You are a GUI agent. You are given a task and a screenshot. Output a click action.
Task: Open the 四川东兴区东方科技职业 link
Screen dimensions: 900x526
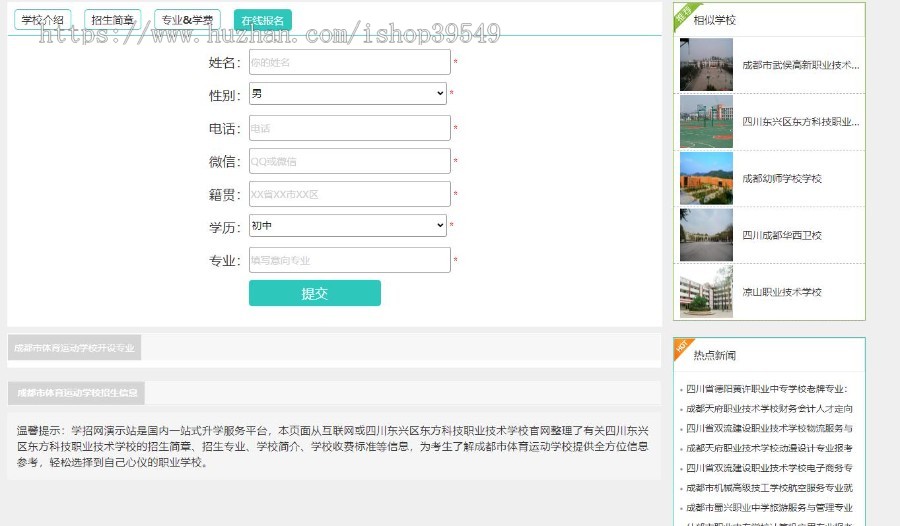(x=801, y=122)
